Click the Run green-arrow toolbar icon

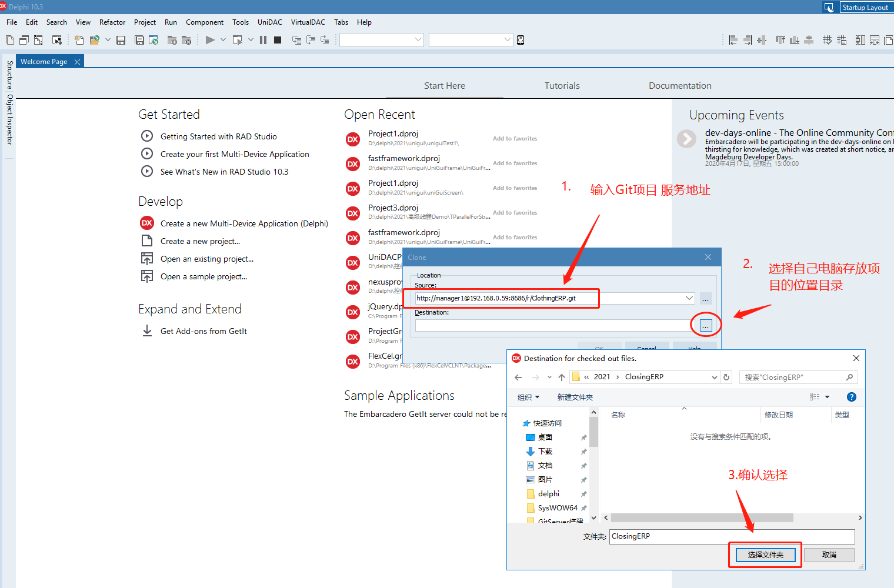pyautogui.click(x=210, y=40)
